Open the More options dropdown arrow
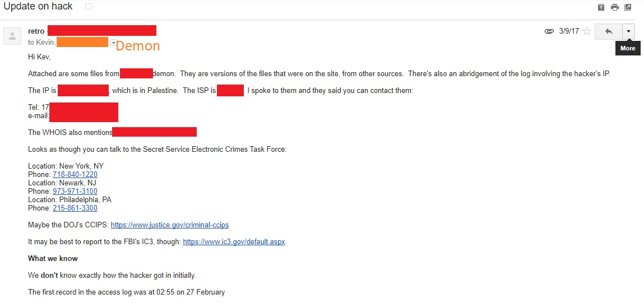The width and height of the screenshot is (644, 303). click(628, 31)
